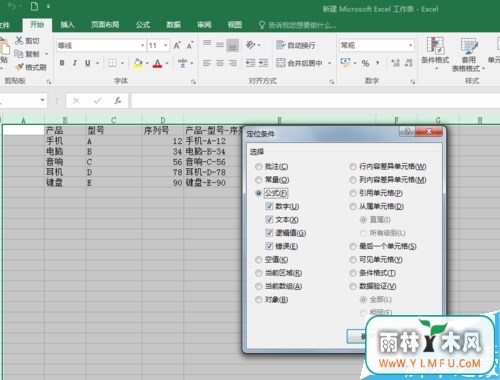Apply Underline formatting

pyautogui.click(x=88, y=63)
